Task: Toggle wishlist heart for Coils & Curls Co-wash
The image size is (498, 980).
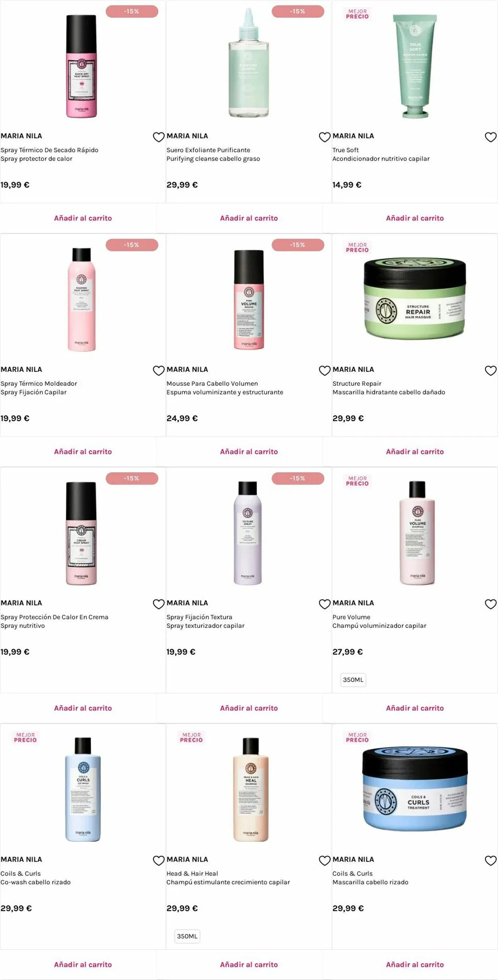Action: 159,860
